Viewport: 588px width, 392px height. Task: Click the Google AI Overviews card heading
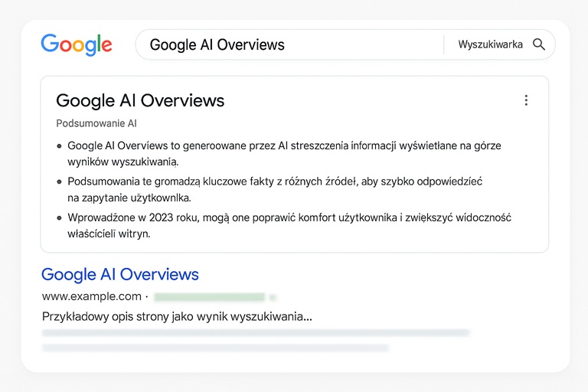tap(140, 100)
